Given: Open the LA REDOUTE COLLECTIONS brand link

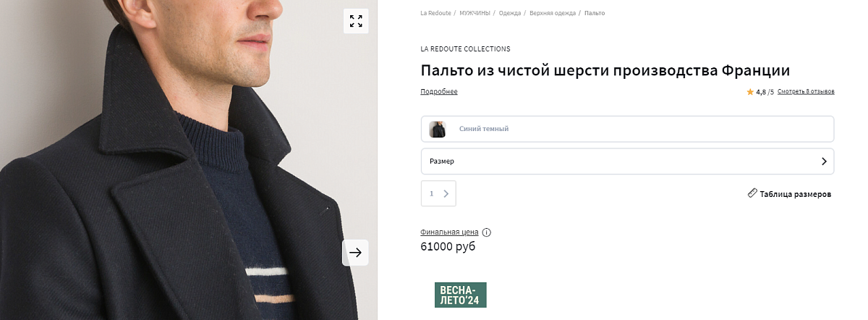Looking at the screenshot, I should (465, 49).
